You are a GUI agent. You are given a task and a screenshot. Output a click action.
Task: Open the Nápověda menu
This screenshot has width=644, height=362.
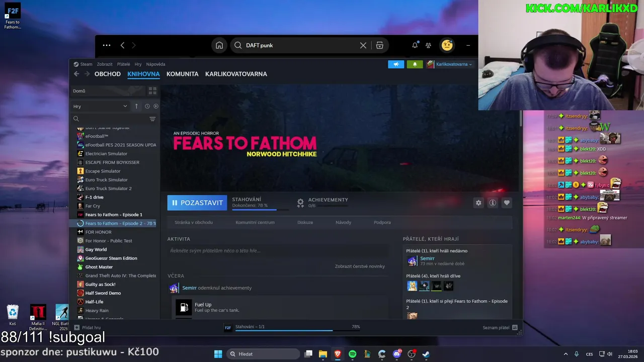[155, 64]
